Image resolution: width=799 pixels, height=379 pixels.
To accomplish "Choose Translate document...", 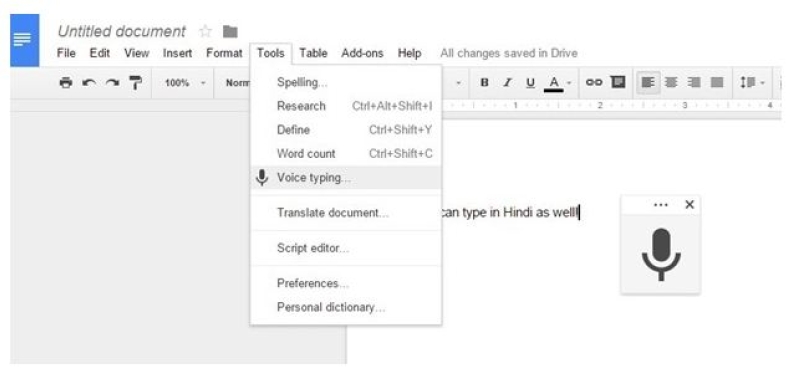I will 346,212.
